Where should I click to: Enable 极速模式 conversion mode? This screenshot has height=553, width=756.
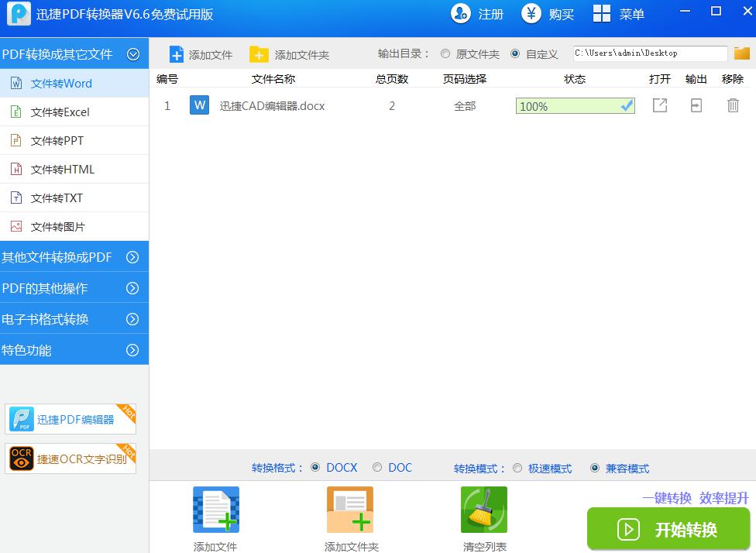click(517, 468)
